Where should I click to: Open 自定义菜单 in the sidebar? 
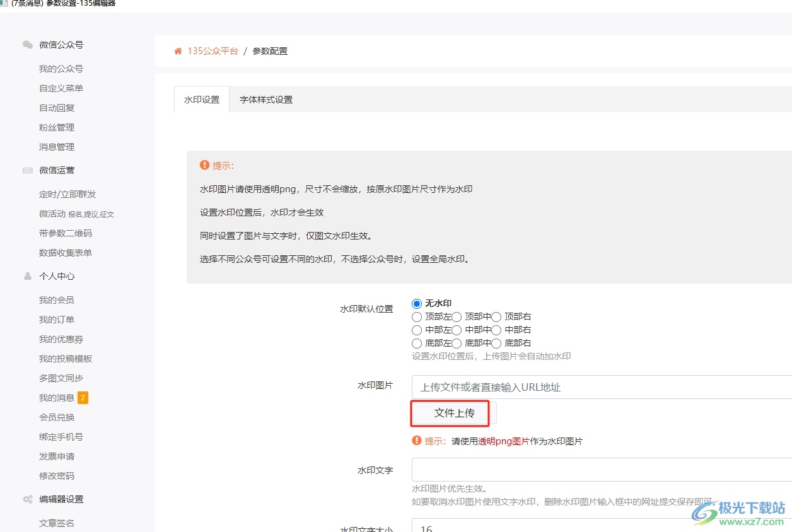61,88
